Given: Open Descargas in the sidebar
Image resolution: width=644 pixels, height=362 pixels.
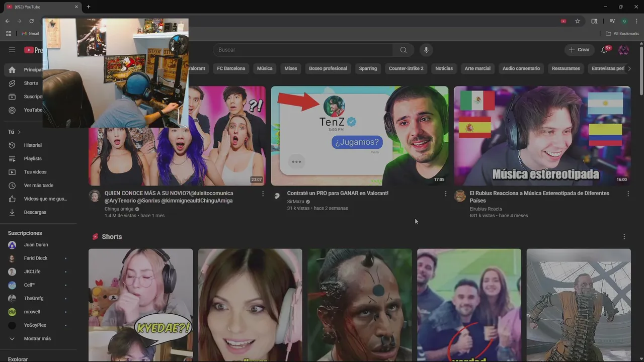Looking at the screenshot, I should [38, 212].
